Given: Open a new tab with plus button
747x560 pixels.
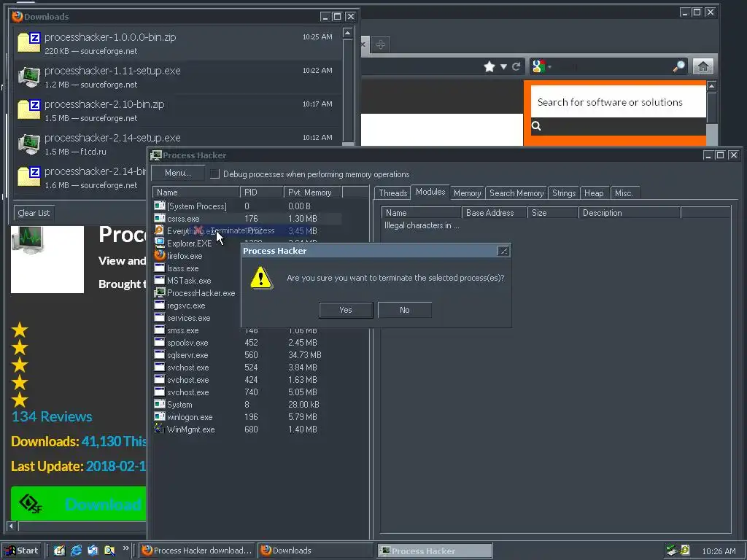Looking at the screenshot, I should [380, 44].
